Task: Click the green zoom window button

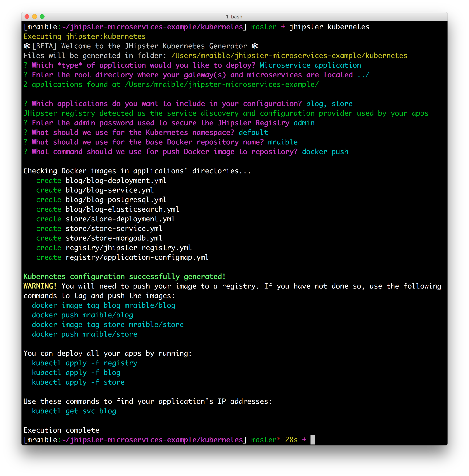Action: click(42, 17)
